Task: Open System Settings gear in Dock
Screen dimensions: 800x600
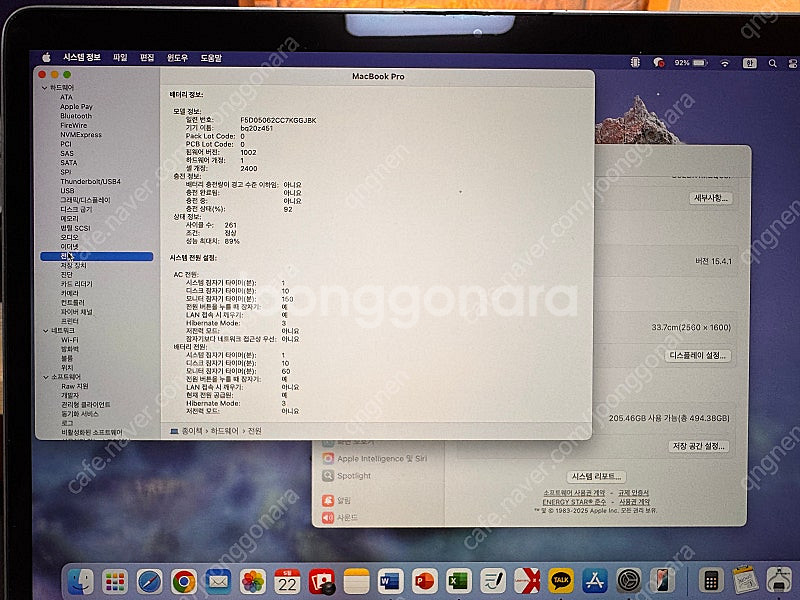Action: click(x=629, y=580)
